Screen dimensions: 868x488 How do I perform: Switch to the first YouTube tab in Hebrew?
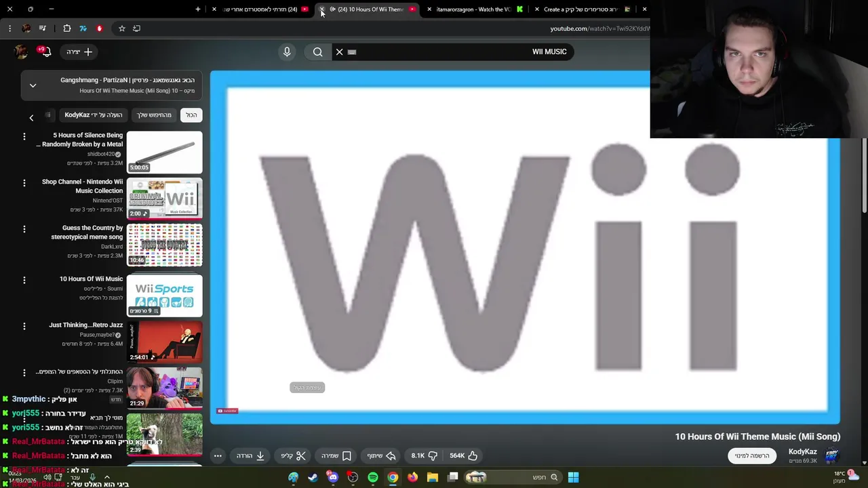point(260,9)
